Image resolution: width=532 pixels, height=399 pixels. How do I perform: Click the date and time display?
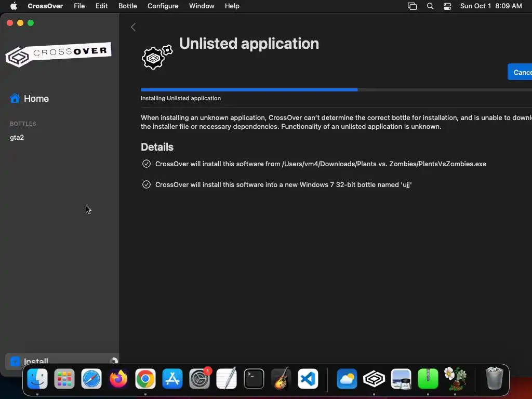click(491, 6)
